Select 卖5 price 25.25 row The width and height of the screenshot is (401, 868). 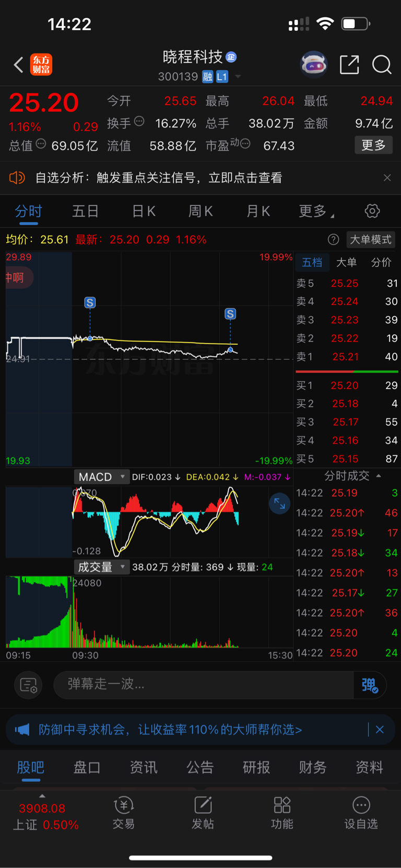pos(347,283)
